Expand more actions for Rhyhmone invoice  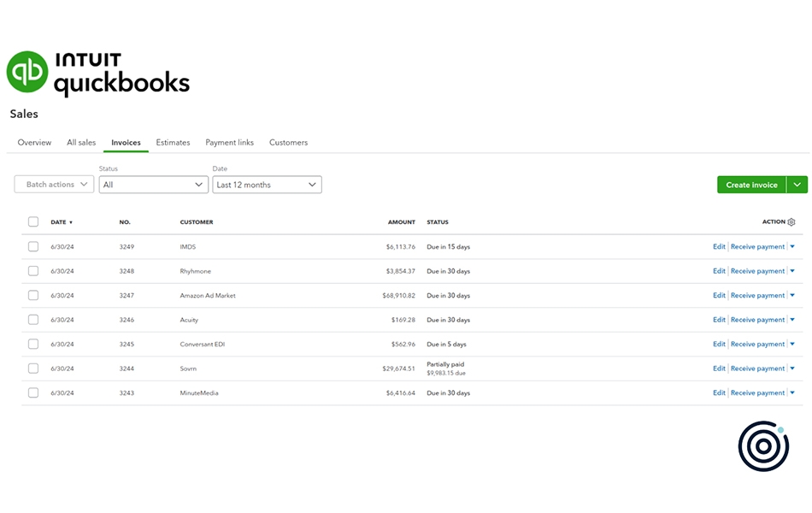tap(792, 271)
